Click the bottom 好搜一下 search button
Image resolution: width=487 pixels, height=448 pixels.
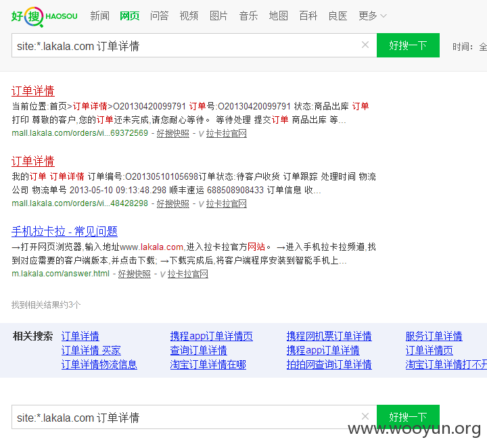408,417
